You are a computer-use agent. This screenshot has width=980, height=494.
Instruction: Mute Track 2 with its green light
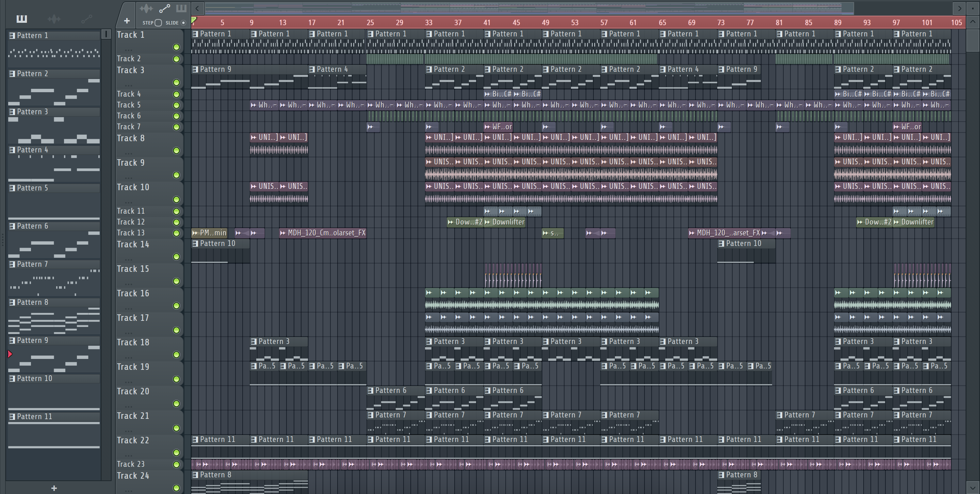pyautogui.click(x=176, y=59)
